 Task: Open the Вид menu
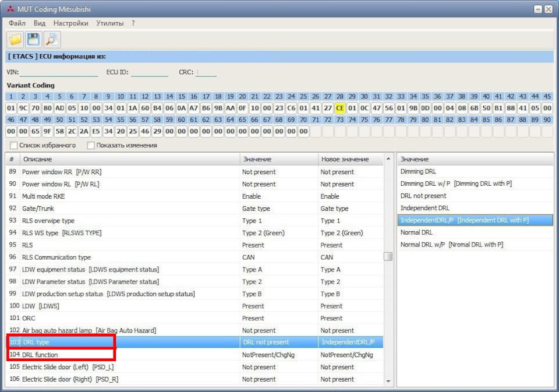(x=40, y=23)
